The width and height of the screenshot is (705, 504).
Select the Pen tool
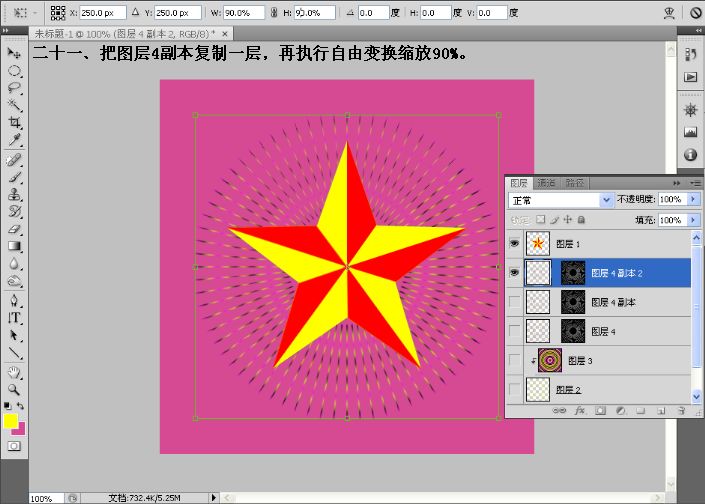14,300
